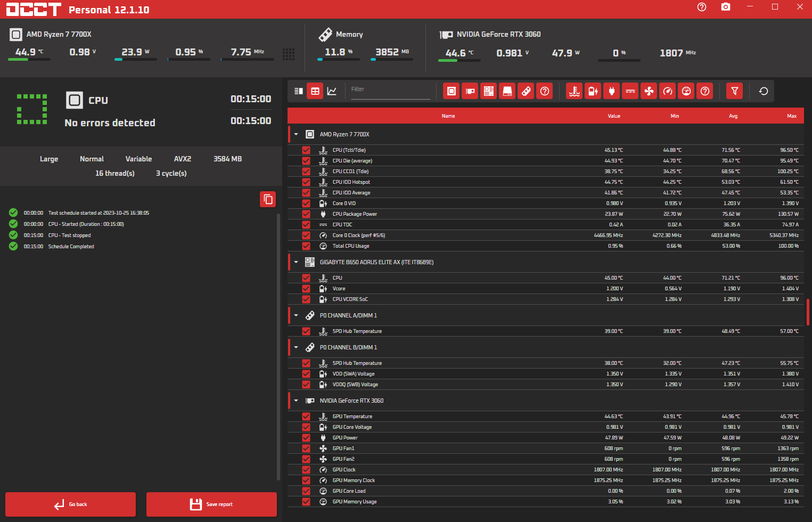Take a screenshot with camera icon
Screen dimensions: 812x522
(726, 7)
